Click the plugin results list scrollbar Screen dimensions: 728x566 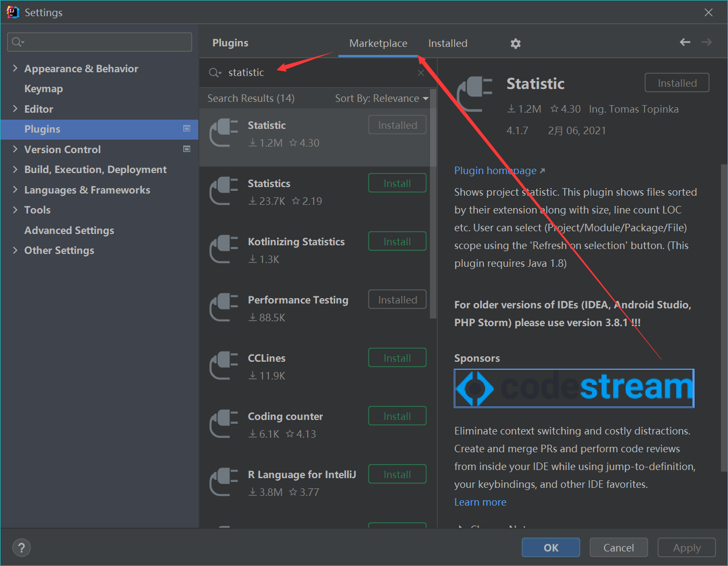pyautogui.click(x=433, y=205)
